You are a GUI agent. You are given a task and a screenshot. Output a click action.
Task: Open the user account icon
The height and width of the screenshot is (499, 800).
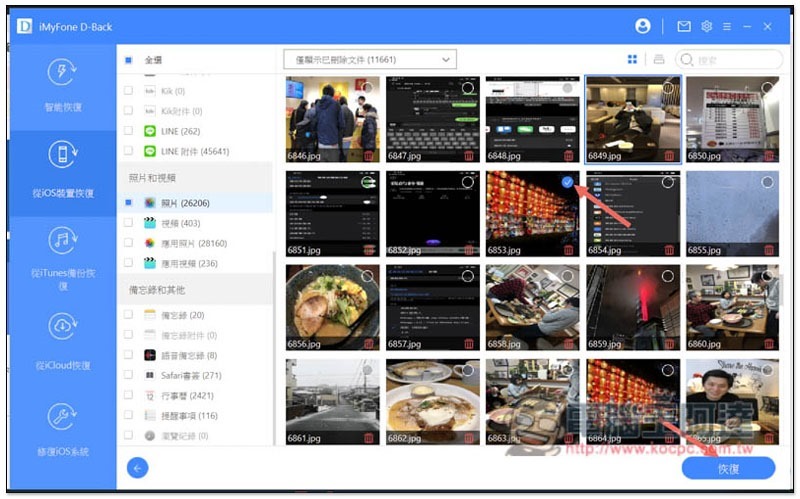(x=642, y=26)
